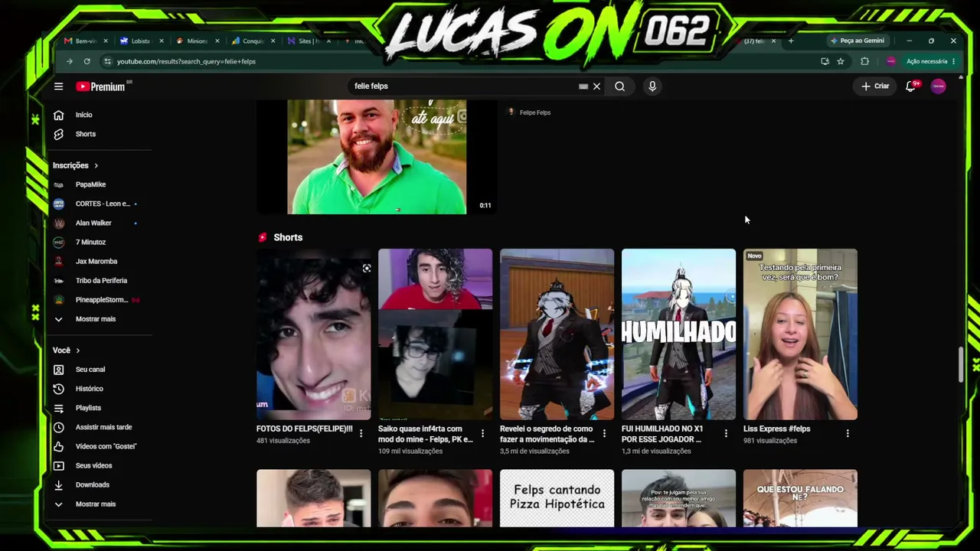The width and height of the screenshot is (980, 551).
Task: Open the notifications bell
Action: 910,86
